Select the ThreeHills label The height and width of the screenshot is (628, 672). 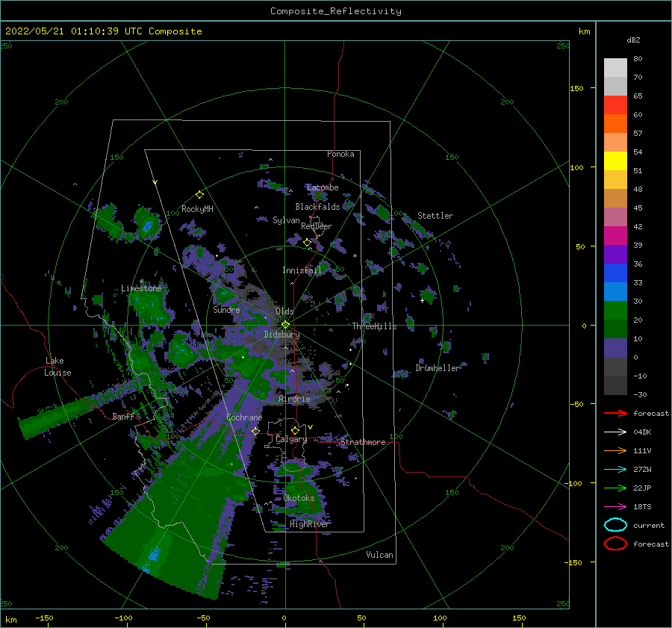[375, 326]
